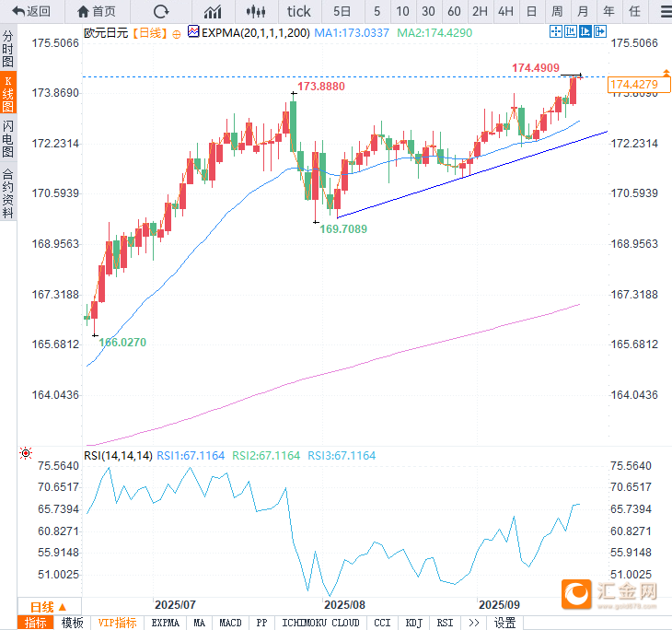672x630 pixels.
Task: Click the 4H timeframe button
Action: click(x=505, y=11)
